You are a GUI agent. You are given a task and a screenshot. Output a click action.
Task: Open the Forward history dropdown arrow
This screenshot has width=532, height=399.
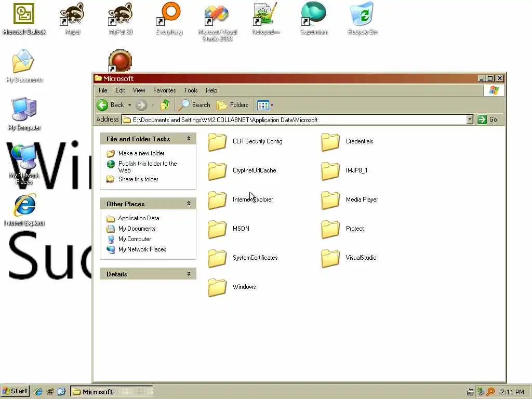pyautogui.click(x=153, y=105)
